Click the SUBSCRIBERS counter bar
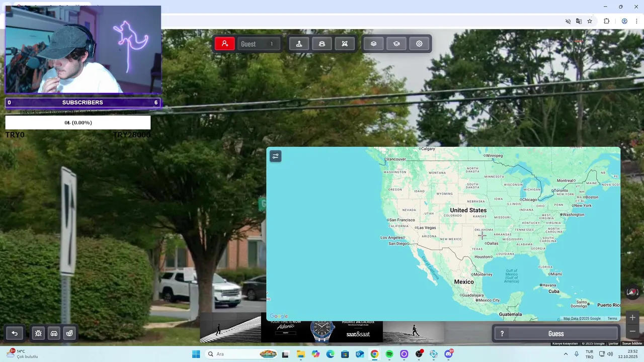The image size is (644, 362). click(83, 103)
